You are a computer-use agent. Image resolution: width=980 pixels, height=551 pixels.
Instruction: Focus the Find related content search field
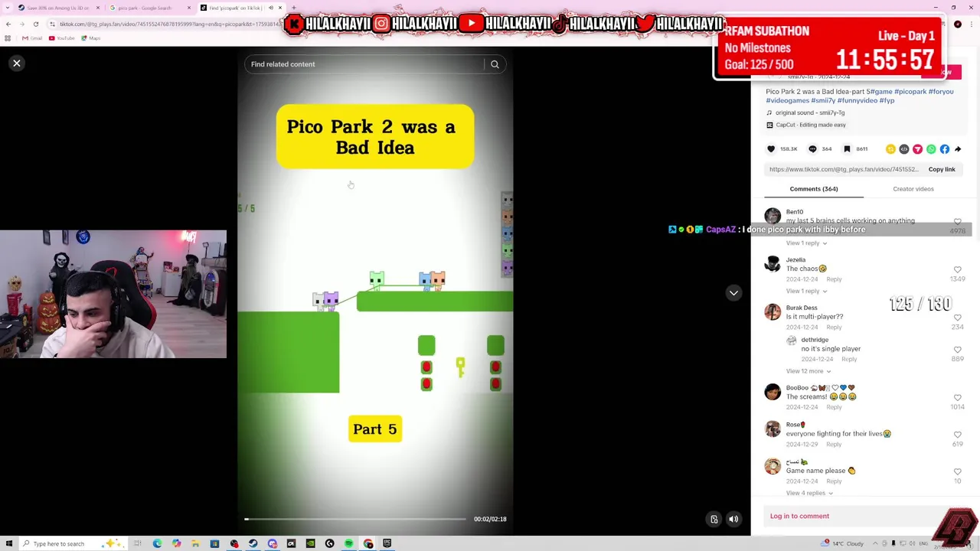364,64
